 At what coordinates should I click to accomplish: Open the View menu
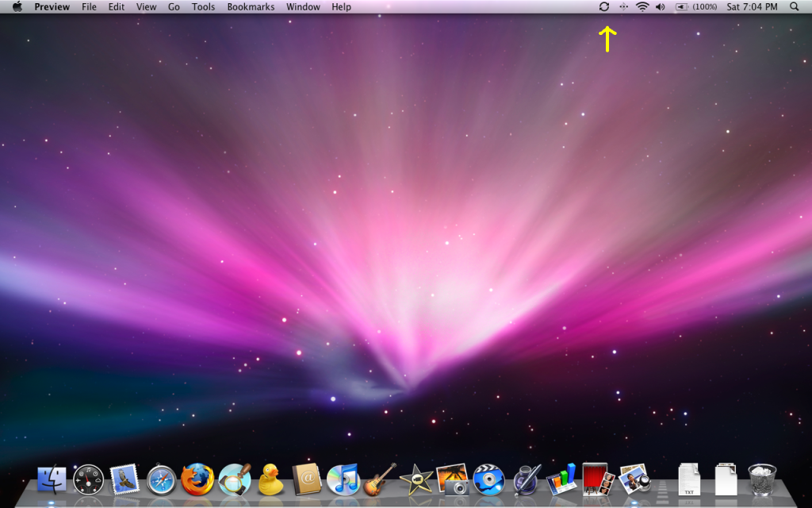146,6
